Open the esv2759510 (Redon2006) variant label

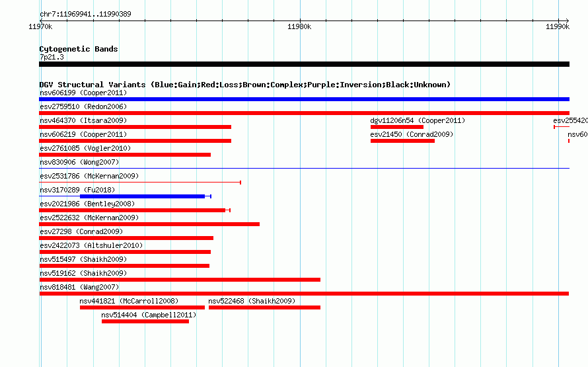(83, 106)
